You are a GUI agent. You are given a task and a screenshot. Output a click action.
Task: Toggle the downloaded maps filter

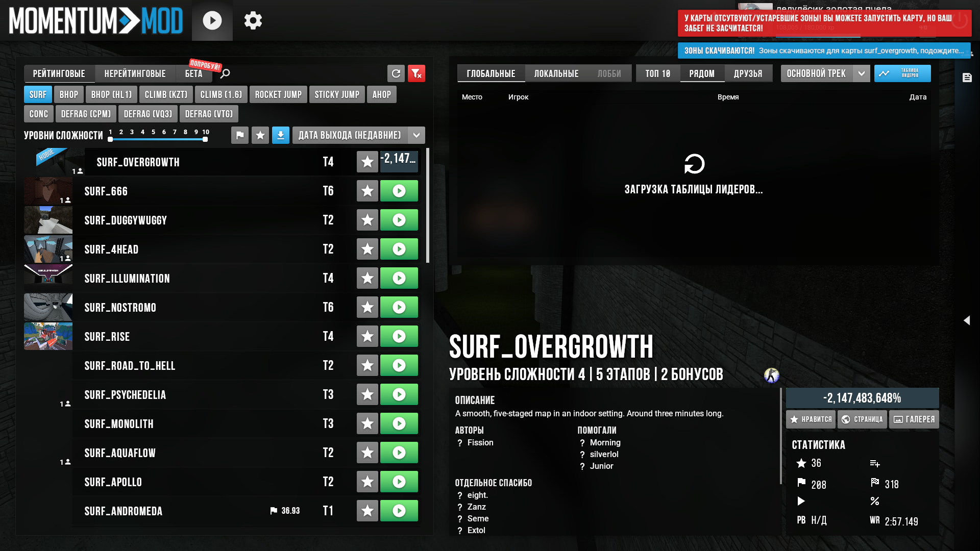coord(281,135)
